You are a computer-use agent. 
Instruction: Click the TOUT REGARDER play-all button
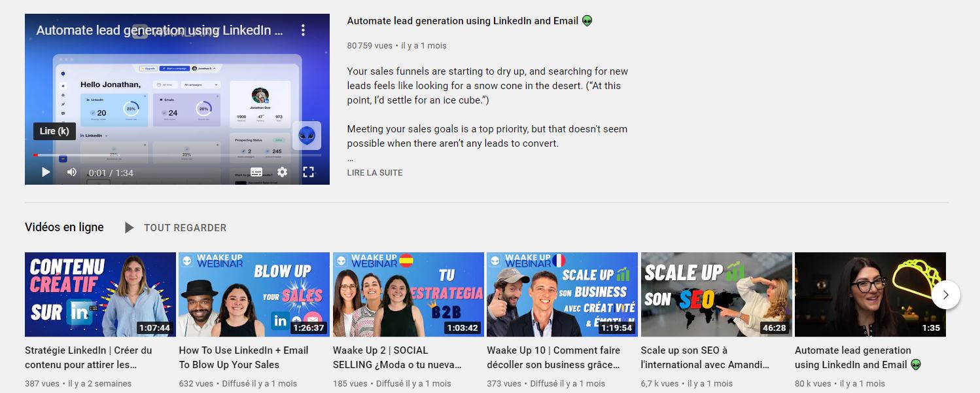click(x=185, y=228)
